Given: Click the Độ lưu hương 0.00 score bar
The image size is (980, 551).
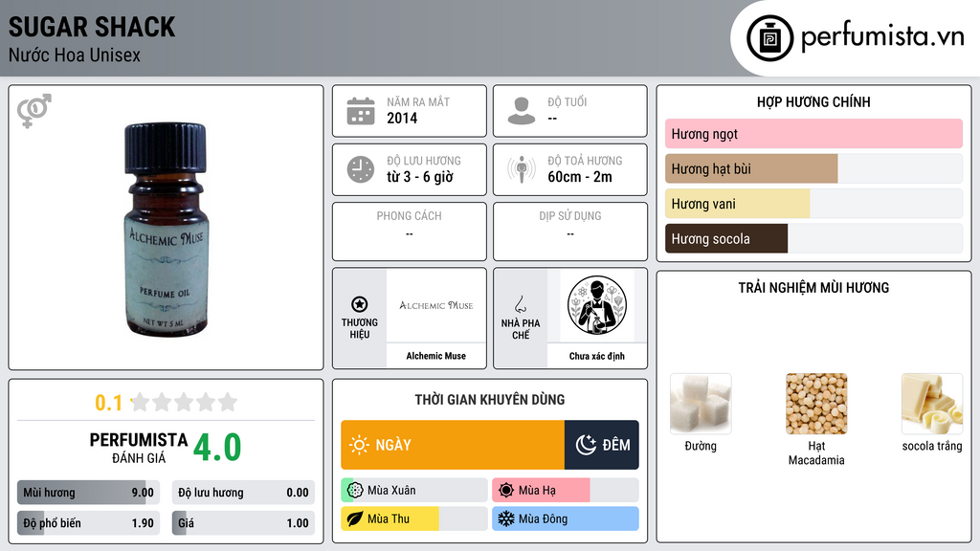Looking at the screenshot, I should [x=243, y=493].
